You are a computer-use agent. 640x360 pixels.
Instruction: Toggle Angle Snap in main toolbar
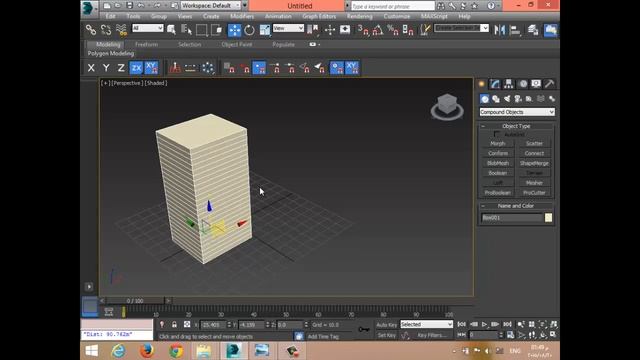378,30
